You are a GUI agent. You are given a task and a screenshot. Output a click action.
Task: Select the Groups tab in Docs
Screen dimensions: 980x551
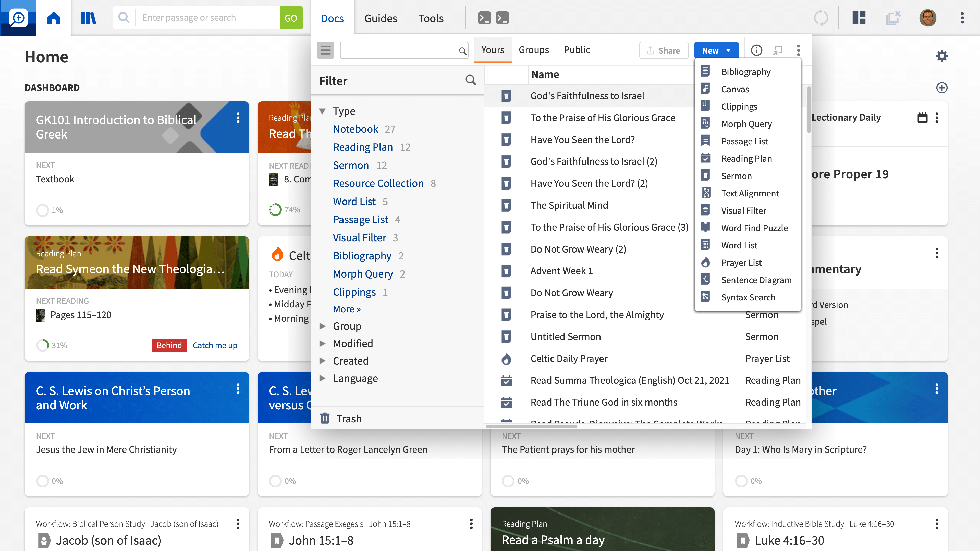(x=534, y=50)
